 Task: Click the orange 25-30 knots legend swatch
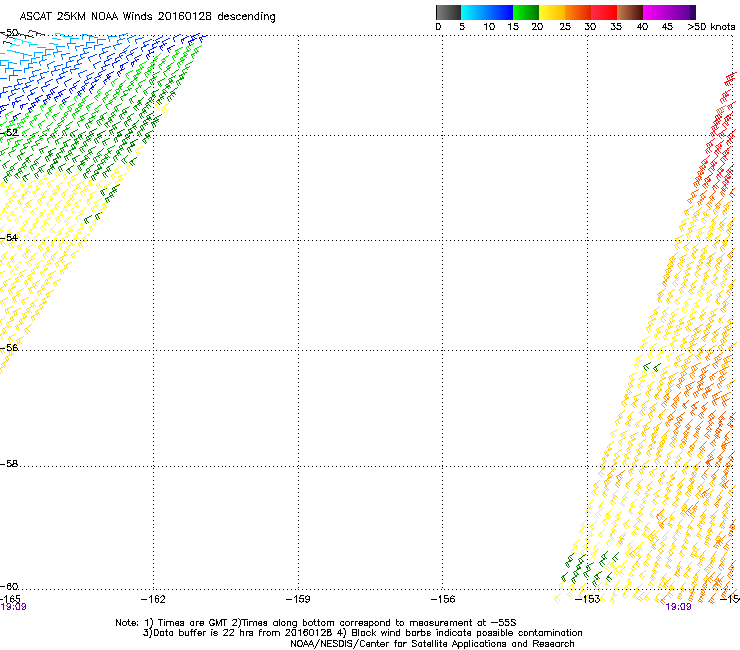578,12
